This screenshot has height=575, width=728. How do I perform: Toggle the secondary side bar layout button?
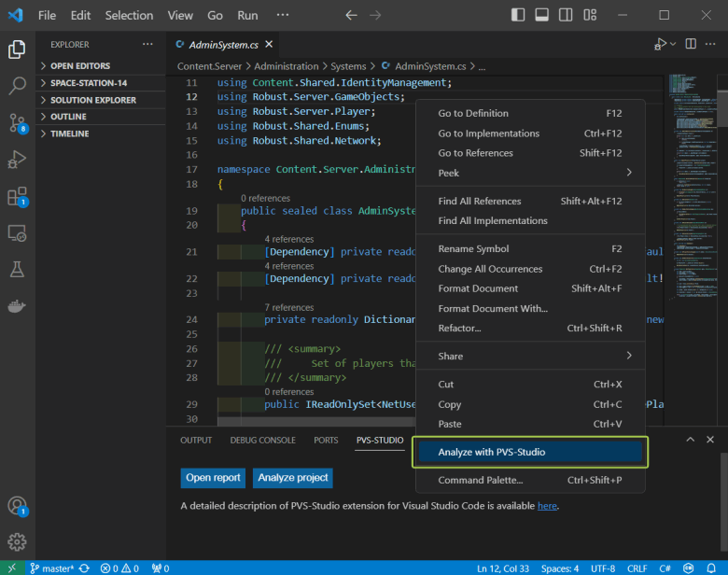point(566,16)
